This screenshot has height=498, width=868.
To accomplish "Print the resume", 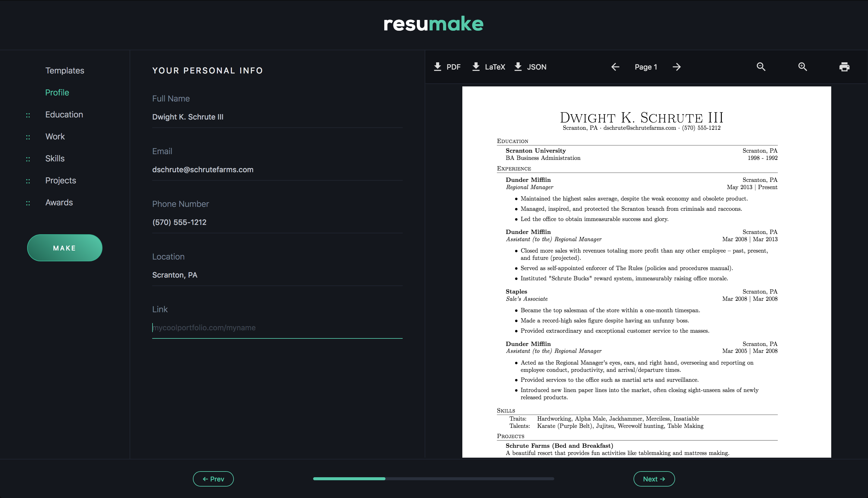I will point(844,67).
